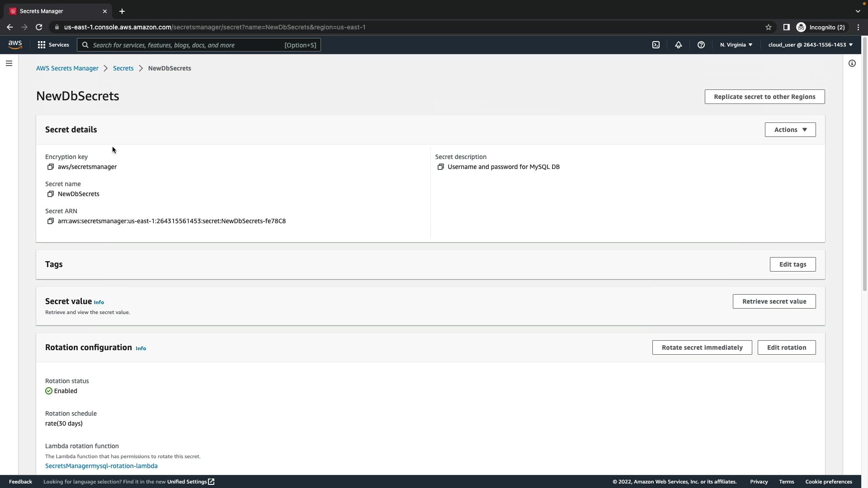Select the Secrets Manager browser tab
The image size is (868, 488).
(x=54, y=11)
